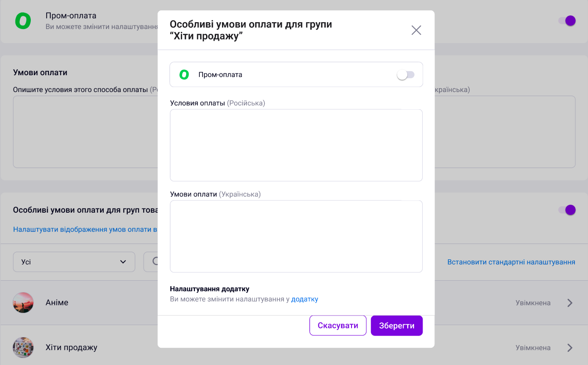
Task: Click the large Пром-оплата logo at page top
Action: point(23,21)
